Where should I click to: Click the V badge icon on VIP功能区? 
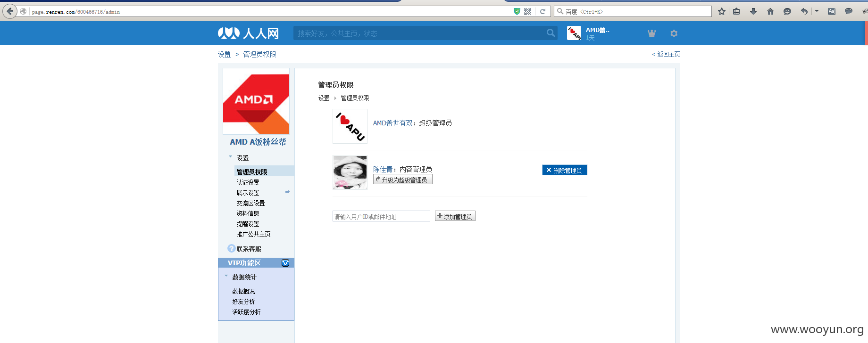click(285, 263)
